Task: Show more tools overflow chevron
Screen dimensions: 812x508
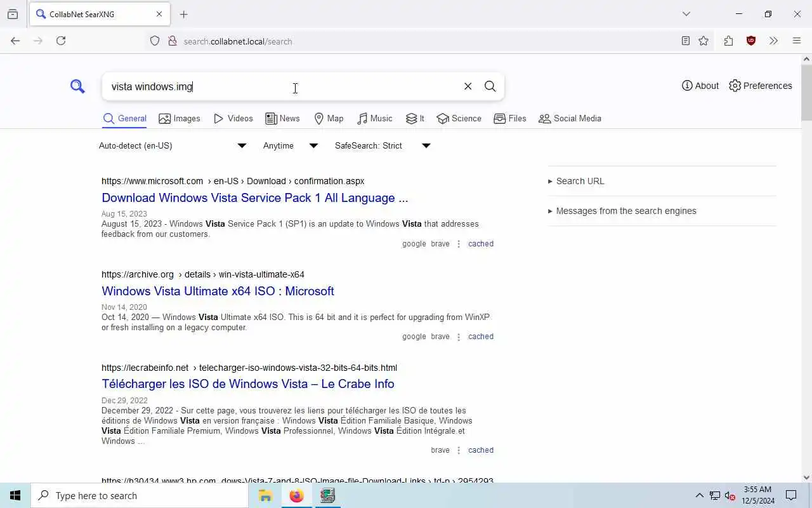Action: [773, 41]
